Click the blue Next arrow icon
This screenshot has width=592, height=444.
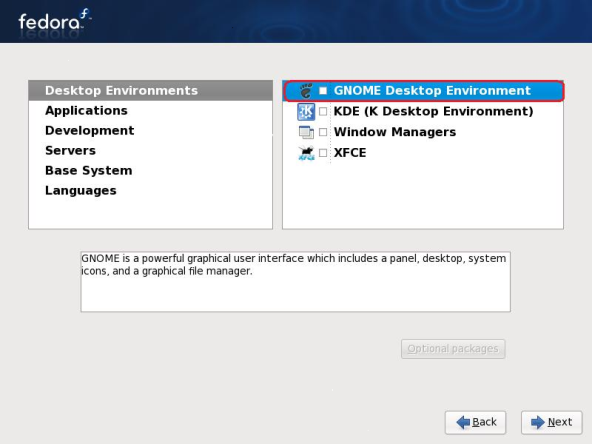click(538, 422)
